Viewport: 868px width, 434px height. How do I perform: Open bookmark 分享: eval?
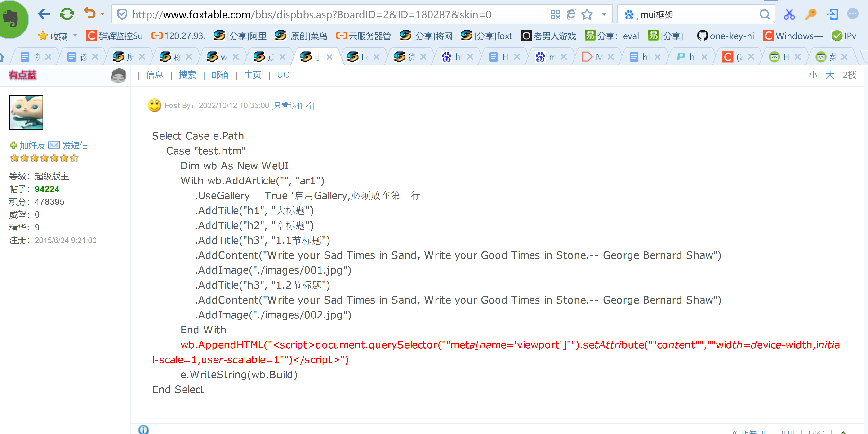pyautogui.click(x=612, y=36)
